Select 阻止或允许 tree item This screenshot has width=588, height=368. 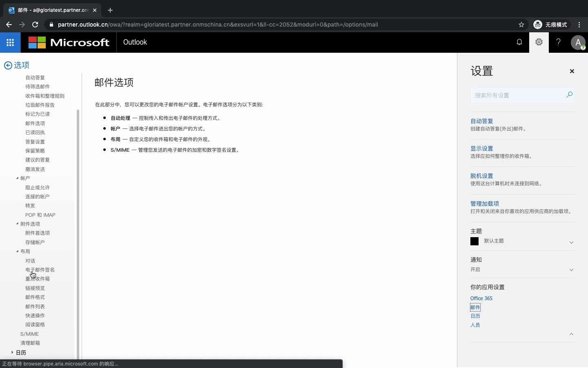[x=38, y=188]
